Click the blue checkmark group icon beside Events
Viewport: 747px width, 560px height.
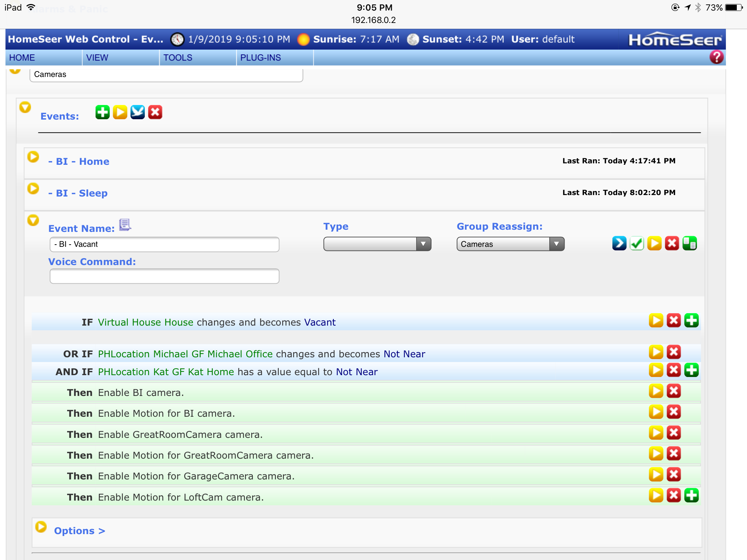(138, 112)
